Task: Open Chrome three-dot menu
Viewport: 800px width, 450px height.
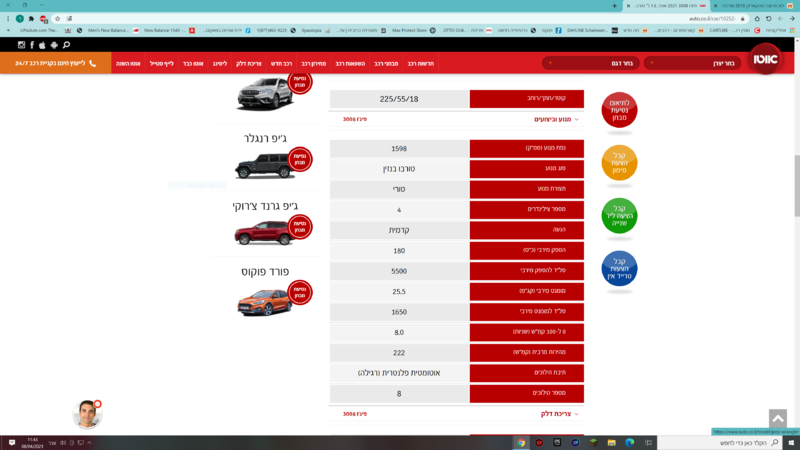Action: pos(8,18)
